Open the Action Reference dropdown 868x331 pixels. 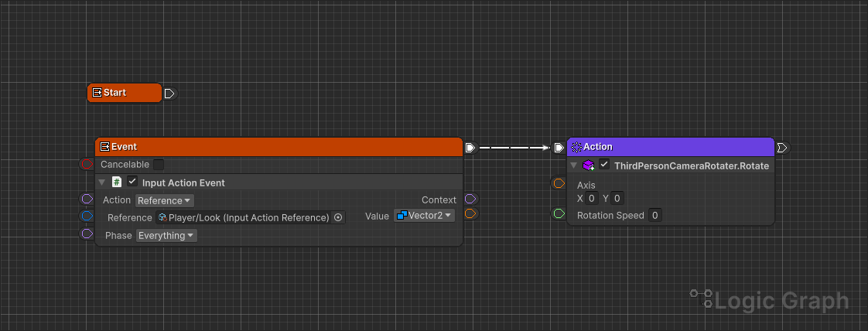pos(165,200)
